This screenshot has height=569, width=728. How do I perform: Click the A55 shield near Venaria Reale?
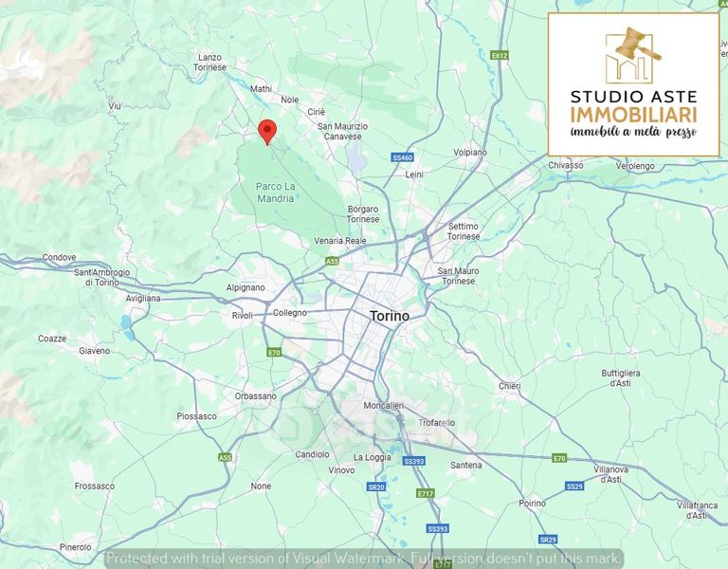[332, 261]
